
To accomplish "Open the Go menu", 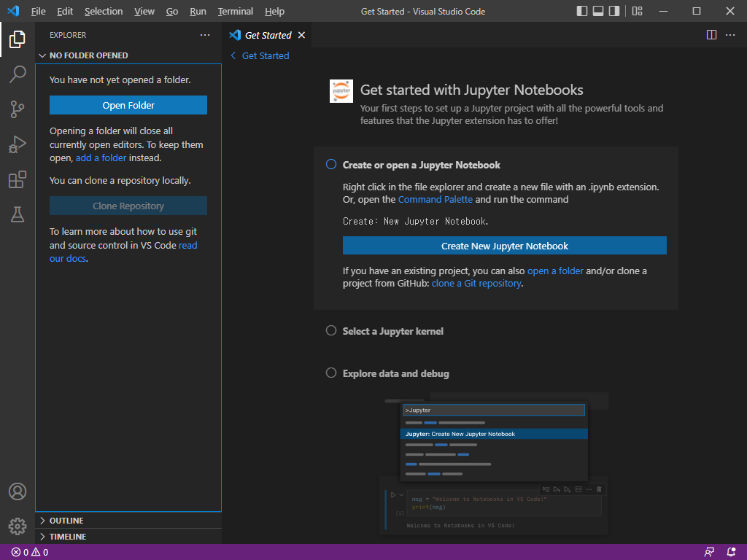I will coord(172,11).
